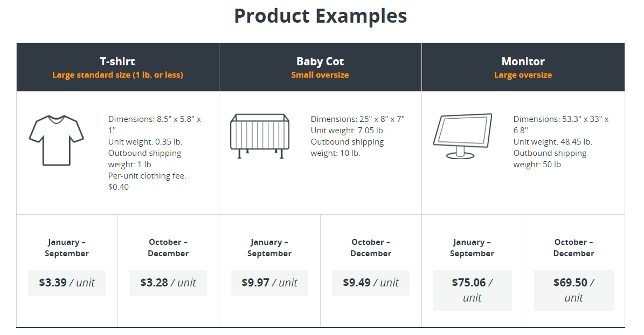Select the Baby Cot column header
644x335 pixels.
[320, 67]
